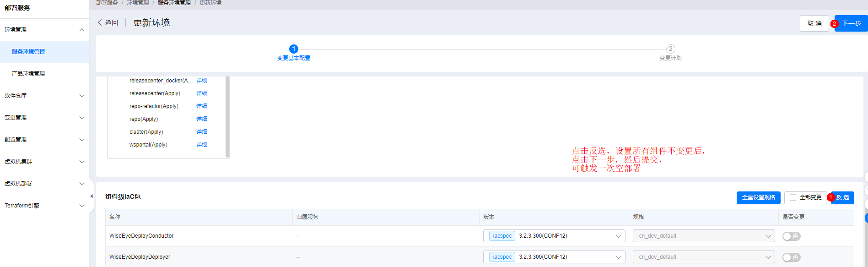
Task: Collapse the 环境管理 sidebar section
Action: (x=82, y=30)
